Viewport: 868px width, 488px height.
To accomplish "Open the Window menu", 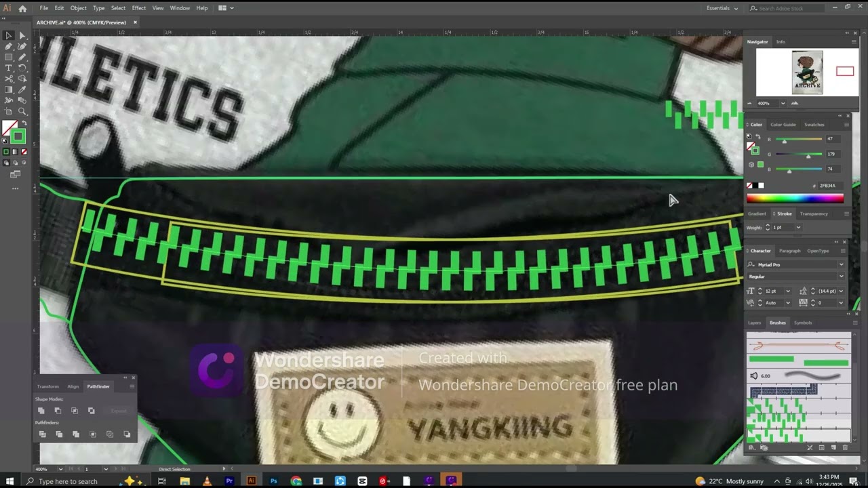I will (180, 8).
